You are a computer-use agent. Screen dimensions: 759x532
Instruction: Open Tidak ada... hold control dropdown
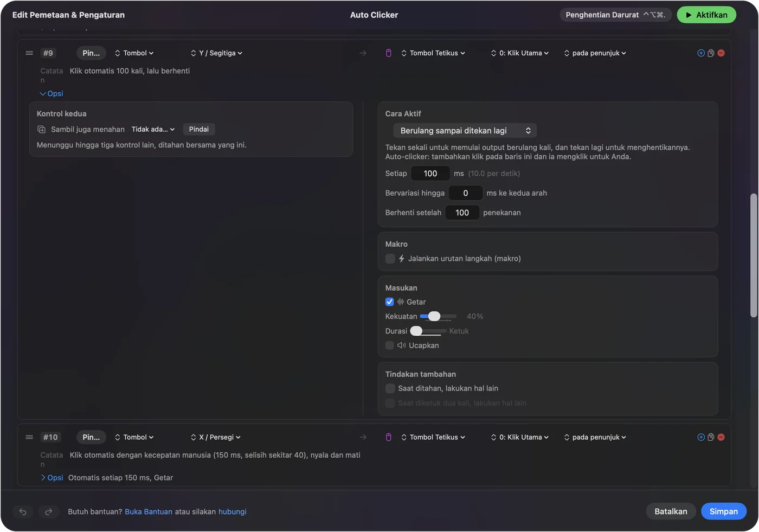[x=153, y=130]
